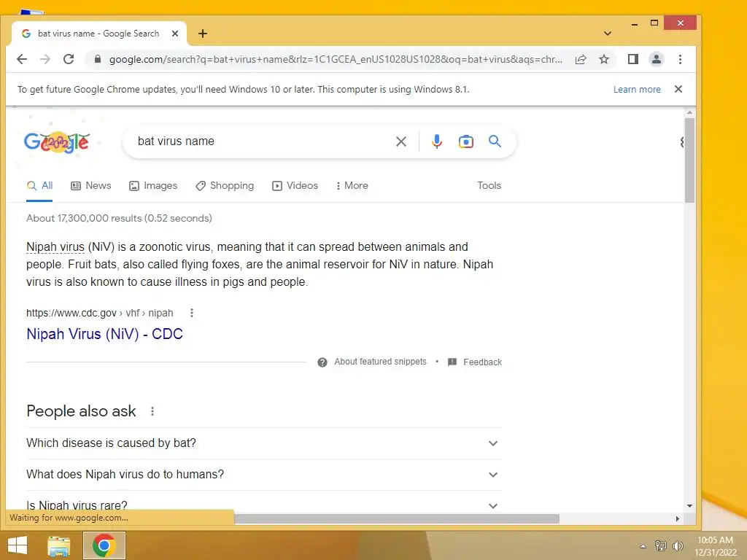Viewport: 747px width, 560px height.
Task: Click the vertical scrollbar thumb
Action: point(689,160)
